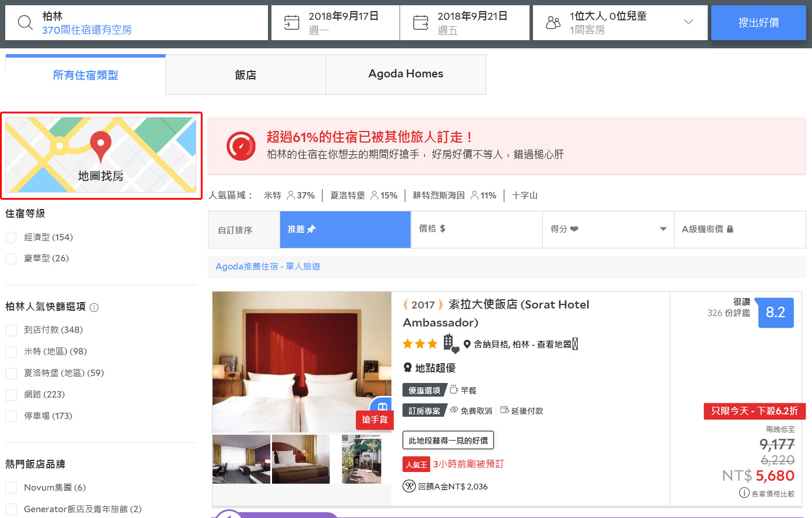The width and height of the screenshot is (812, 518).
Task: Click the info icon beside 柏林人氣快篩選項
Action: [x=94, y=307]
